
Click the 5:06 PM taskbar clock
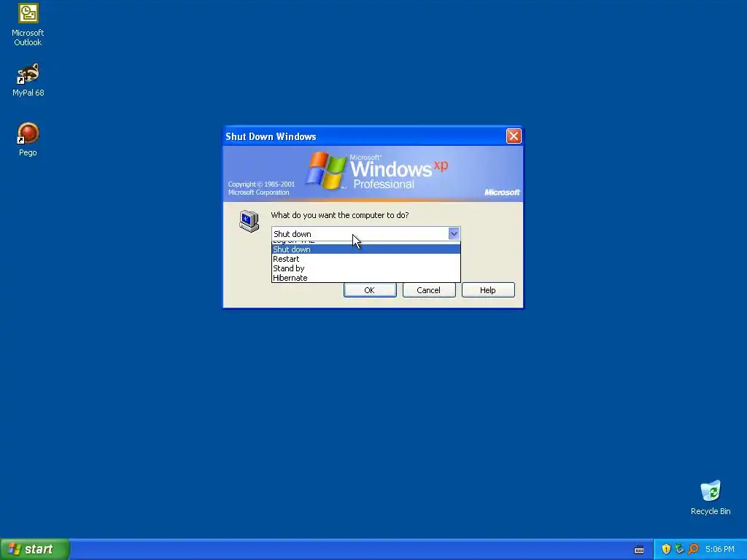[x=720, y=550]
